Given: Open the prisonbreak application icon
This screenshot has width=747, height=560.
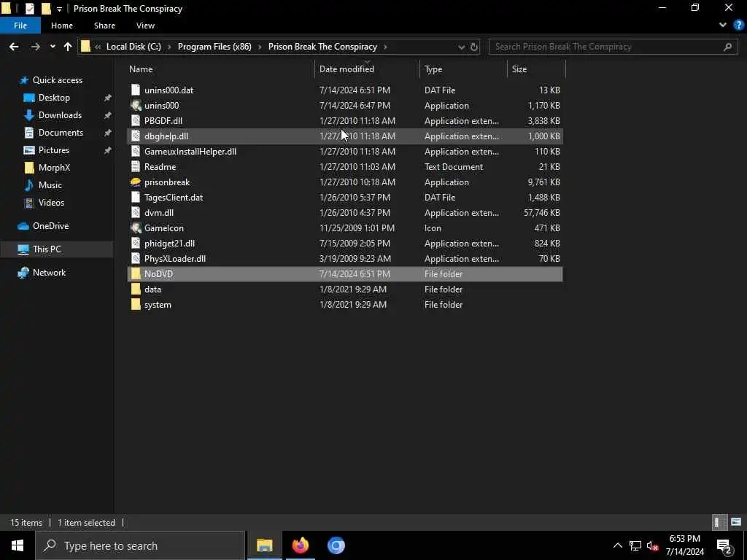Looking at the screenshot, I should point(136,182).
